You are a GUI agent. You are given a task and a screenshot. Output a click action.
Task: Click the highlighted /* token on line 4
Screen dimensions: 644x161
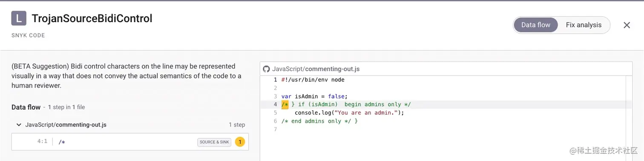pos(285,104)
